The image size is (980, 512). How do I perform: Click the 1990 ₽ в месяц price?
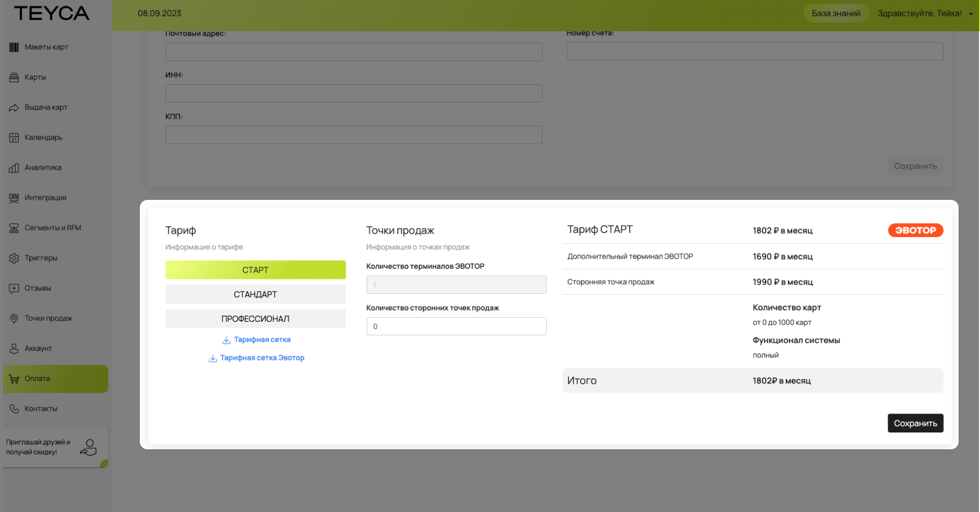[782, 282]
